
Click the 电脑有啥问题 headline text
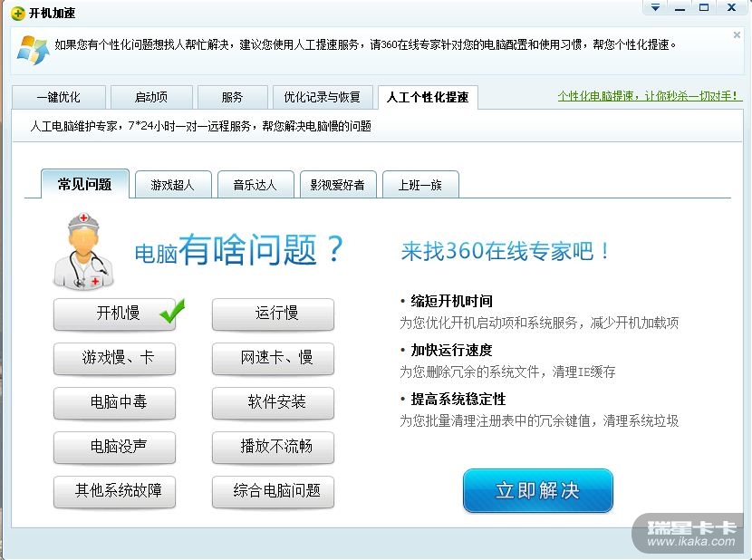point(238,249)
